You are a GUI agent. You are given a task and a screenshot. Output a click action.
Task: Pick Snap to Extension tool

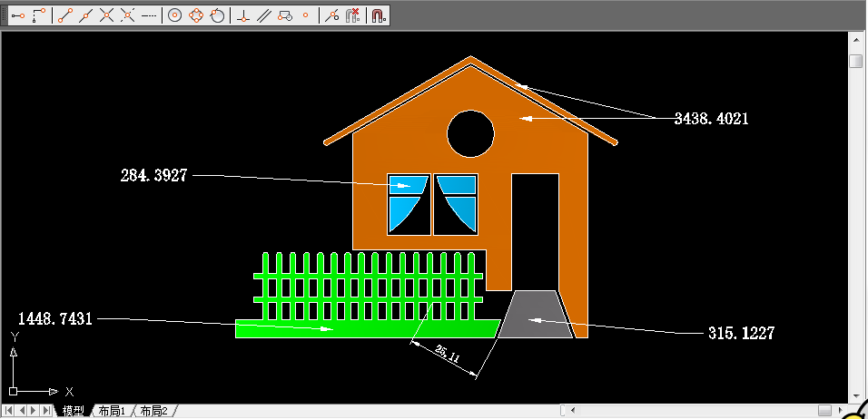pos(150,15)
